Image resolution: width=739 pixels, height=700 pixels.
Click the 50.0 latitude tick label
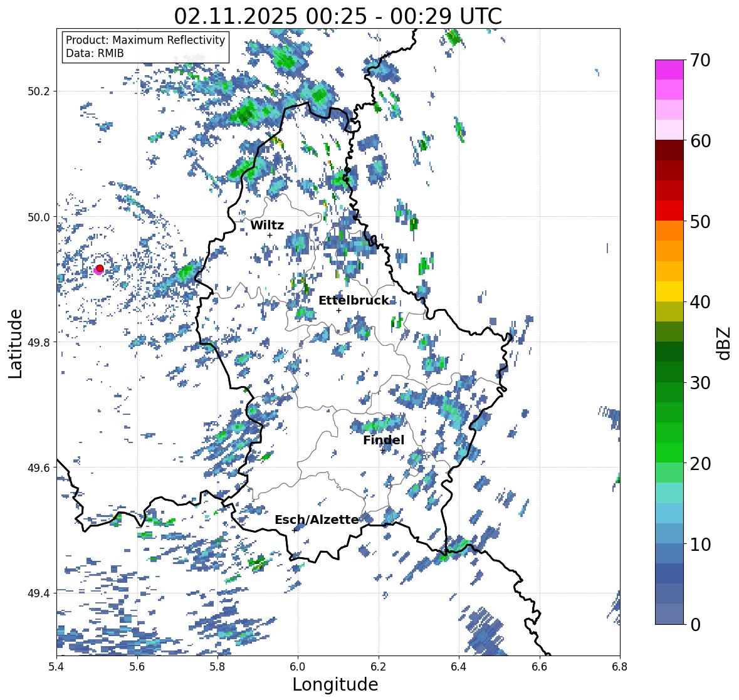pos(39,217)
